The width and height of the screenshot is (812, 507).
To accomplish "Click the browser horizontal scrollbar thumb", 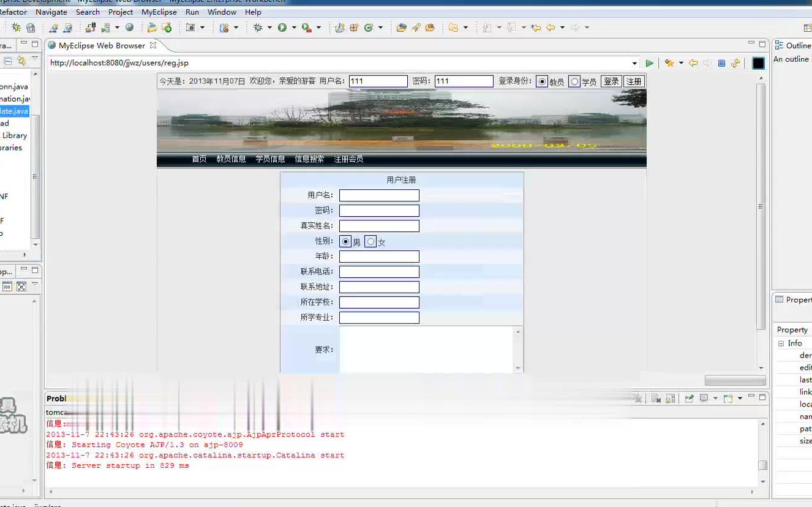I will 735,380.
